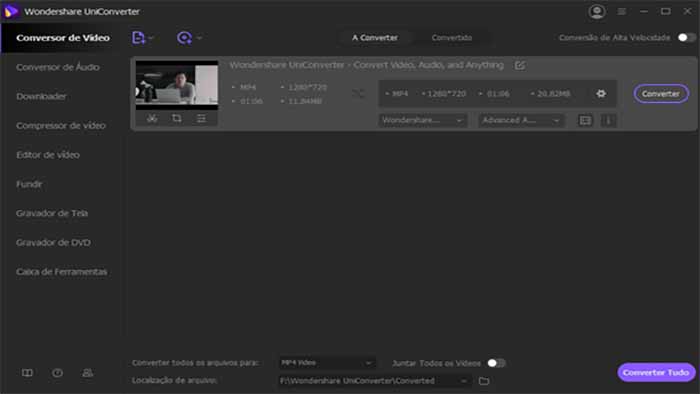This screenshot has width=700, height=394.
Task: Switch to the A Converter tab
Action: [375, 38]
